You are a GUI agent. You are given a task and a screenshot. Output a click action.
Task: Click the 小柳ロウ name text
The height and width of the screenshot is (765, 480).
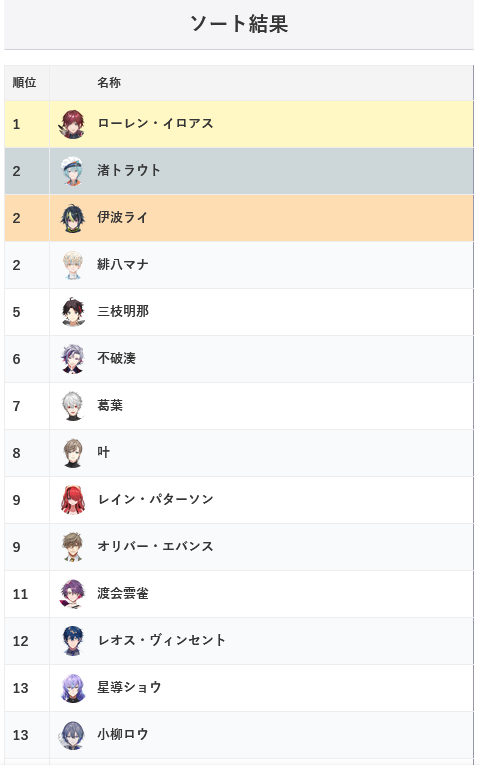pyautogui.click(x=123, y=734)
